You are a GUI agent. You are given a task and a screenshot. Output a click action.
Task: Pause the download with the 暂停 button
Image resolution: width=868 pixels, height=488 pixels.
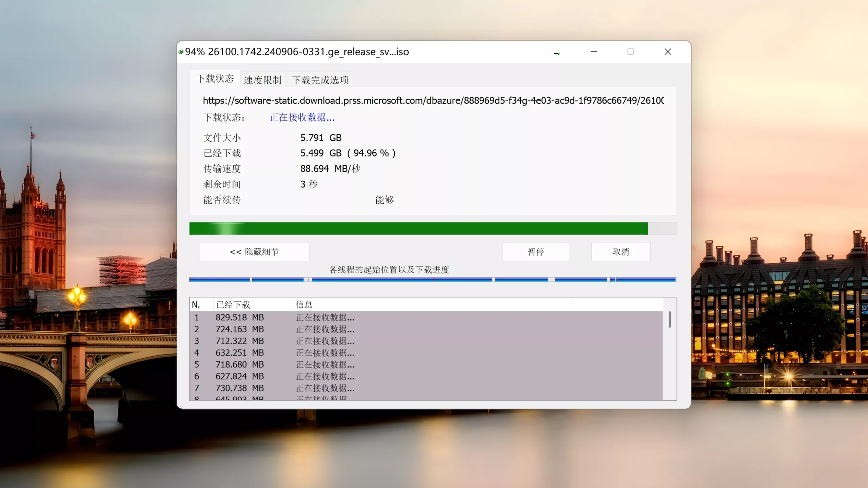click(536, 251)
